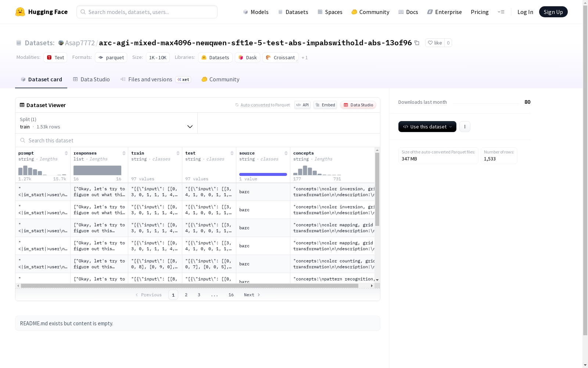Focus the Search this dataset field
The height and width of the screenshot is (368, 588).
point(198,140)
